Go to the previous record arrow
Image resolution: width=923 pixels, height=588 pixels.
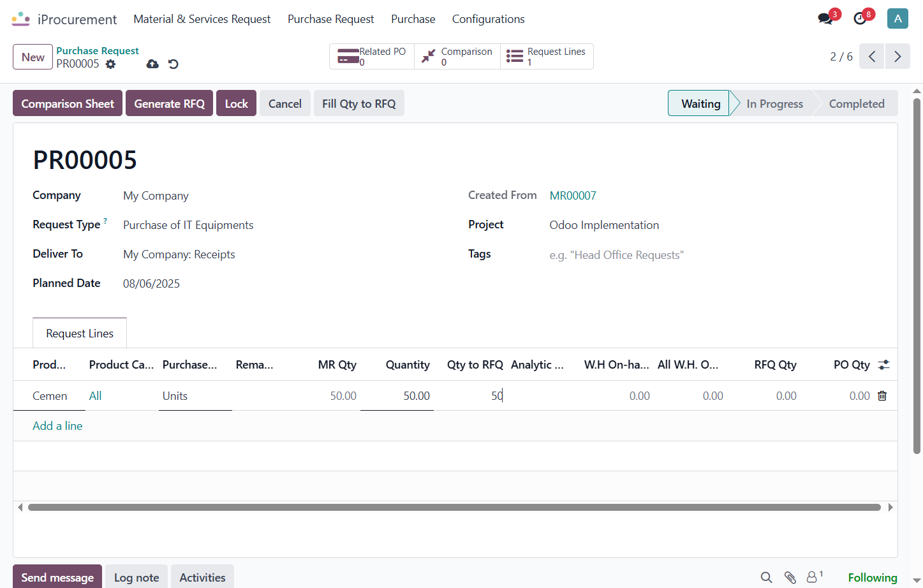872,56
